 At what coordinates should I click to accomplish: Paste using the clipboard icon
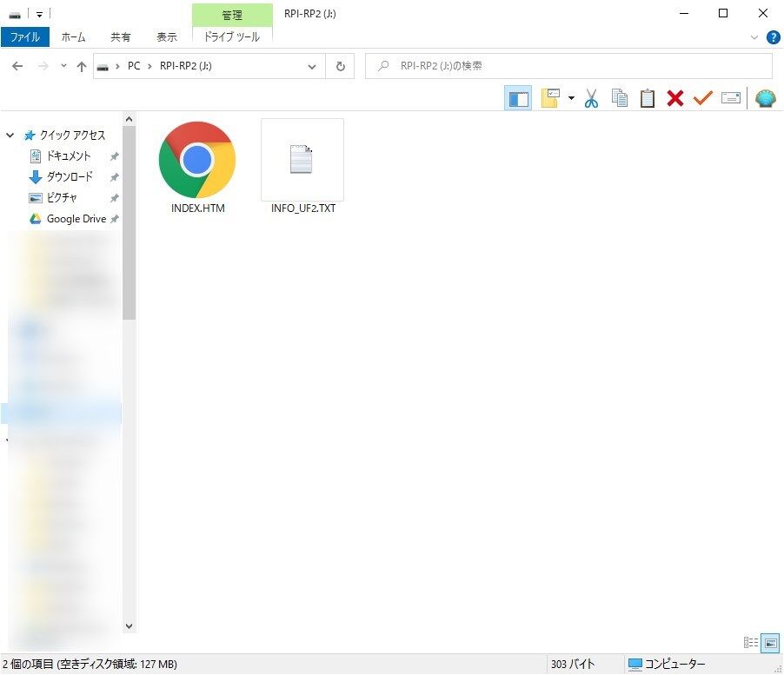point(647,98)
